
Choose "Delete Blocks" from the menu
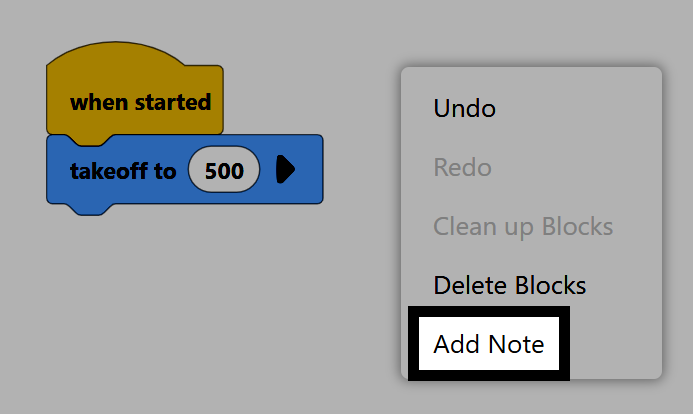[509, 285]
